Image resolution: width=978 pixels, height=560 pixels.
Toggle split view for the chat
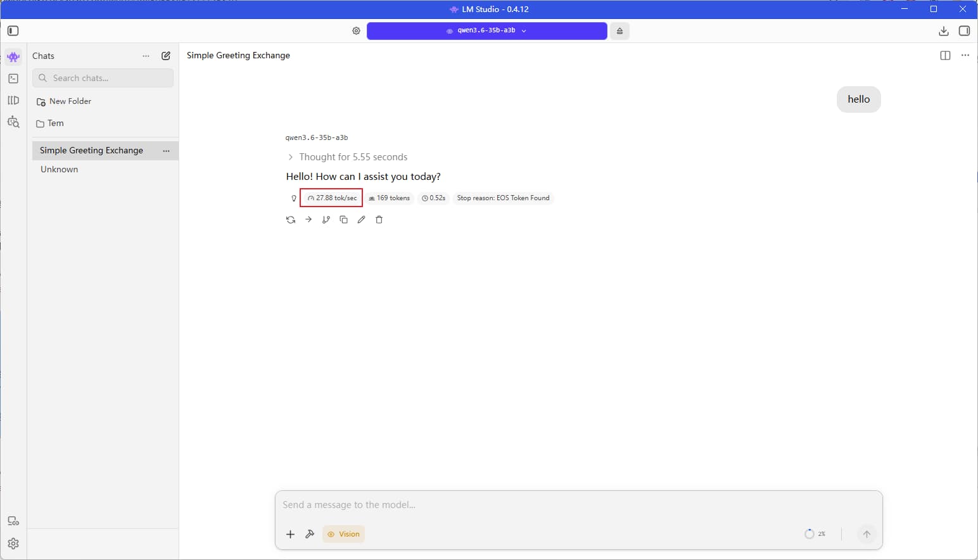tap(945, 56)
